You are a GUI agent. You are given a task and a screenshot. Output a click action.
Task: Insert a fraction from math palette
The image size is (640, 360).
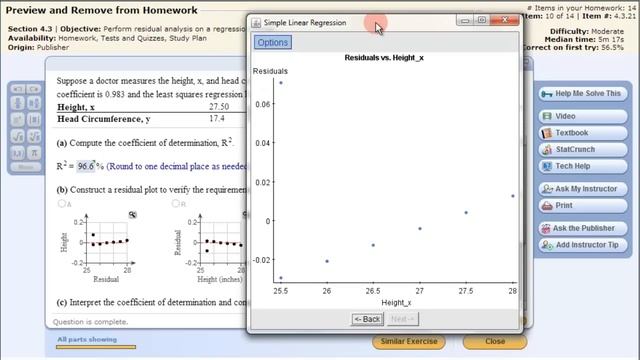click(18, 103)
